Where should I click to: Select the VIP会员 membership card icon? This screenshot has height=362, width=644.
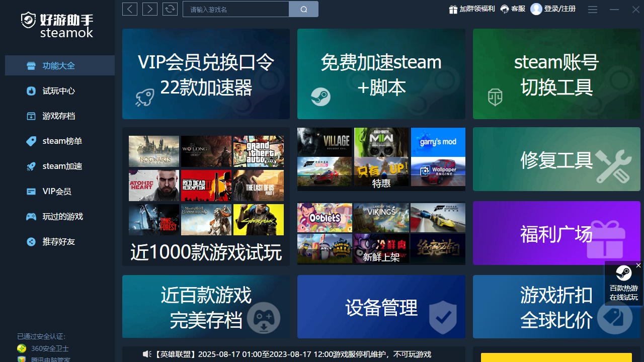pyautogui.click(x=31, y=191)
